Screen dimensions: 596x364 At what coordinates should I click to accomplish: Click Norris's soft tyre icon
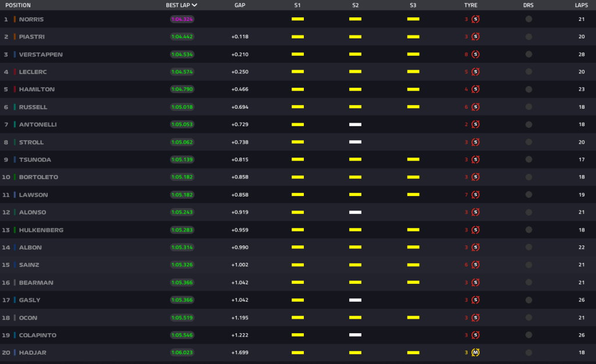pos(476,19)
